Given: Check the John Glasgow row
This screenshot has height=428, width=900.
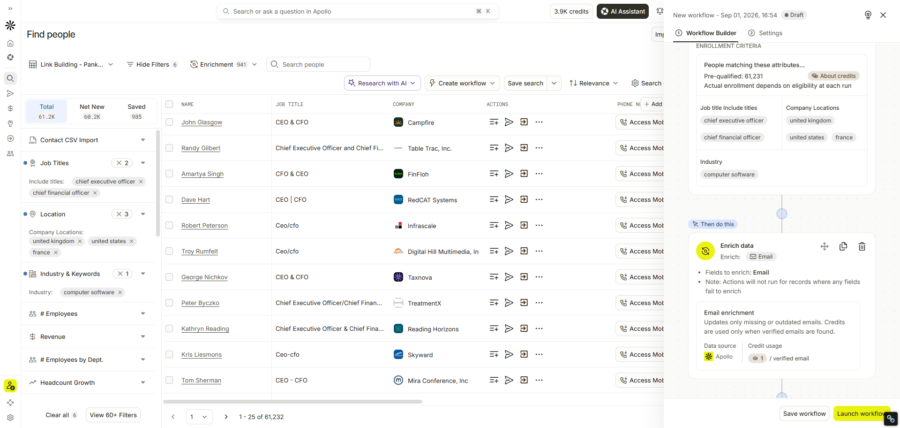Looking at the screenshot, I should point(169,122).
